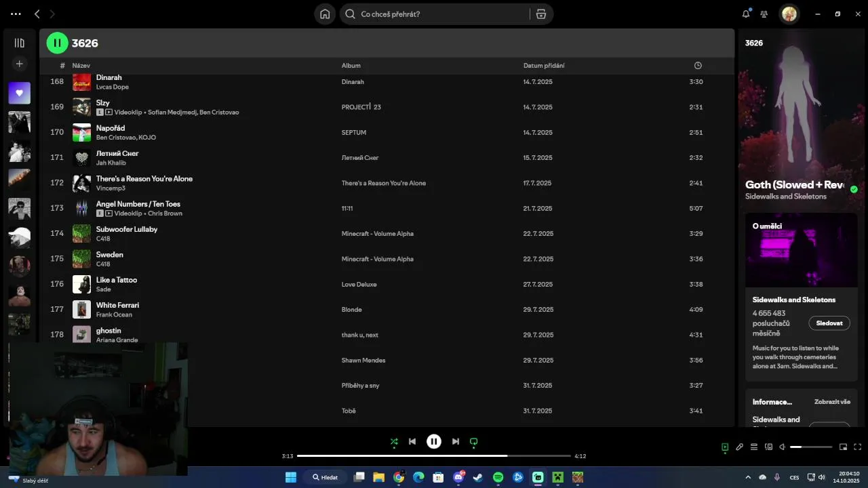
Task: Click the green saved checkmark beside Goth
Action: [x=854, y=189]
